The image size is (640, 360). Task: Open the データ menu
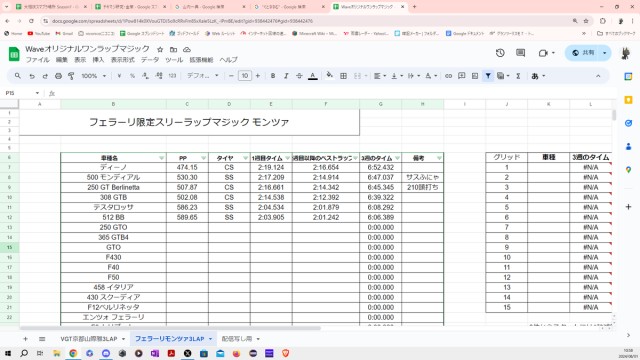150,60
